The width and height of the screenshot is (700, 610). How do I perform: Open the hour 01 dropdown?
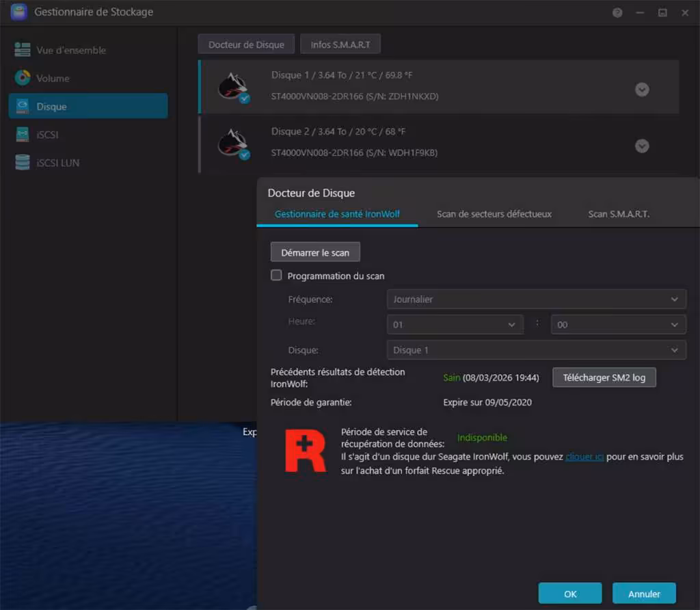(x=455, y=325)
